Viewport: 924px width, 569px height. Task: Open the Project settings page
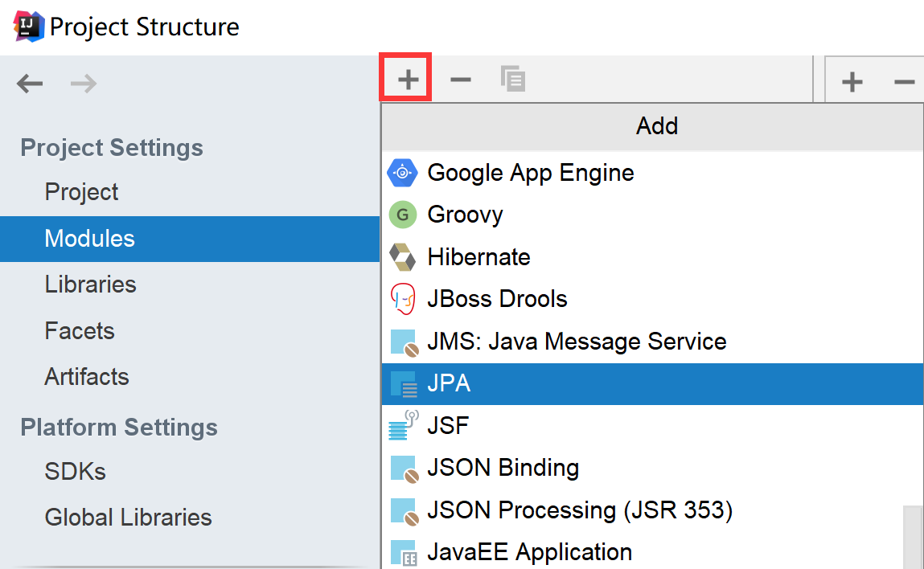point(81,192)
